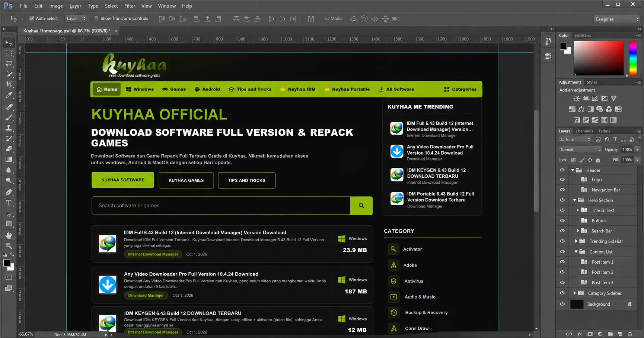Delete layer using the trash icon
Screen dimensions: 644x338
(630, 334)
